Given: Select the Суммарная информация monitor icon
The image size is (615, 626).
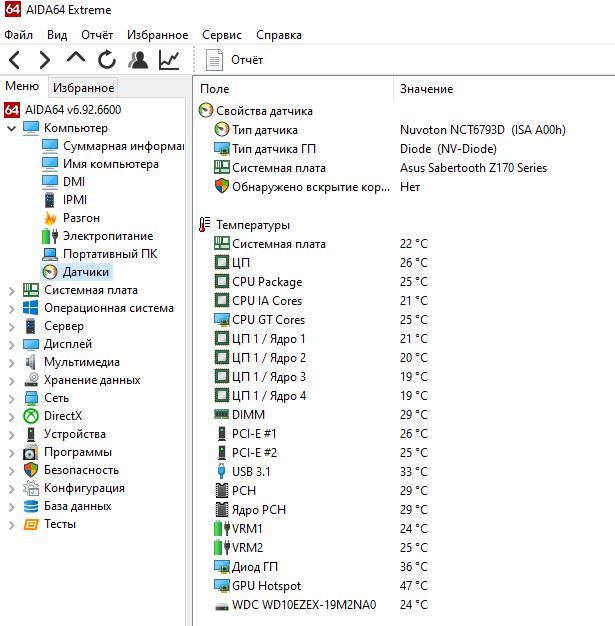Looking at the screenshot, I should click(50, 146).
